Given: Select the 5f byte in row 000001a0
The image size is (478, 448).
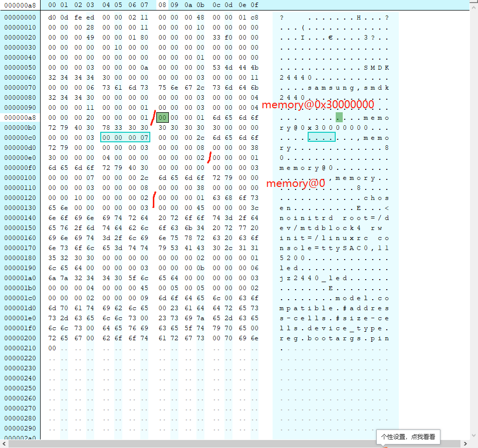Looking at the screenshot, I should tap(132, 278).
